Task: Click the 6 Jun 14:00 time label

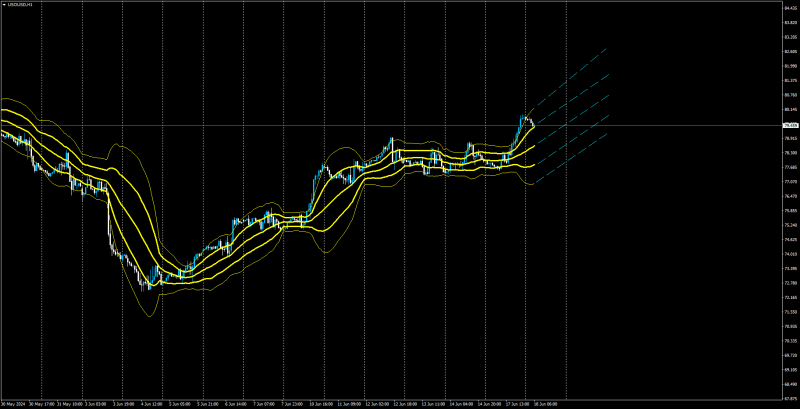Action: 238,404
